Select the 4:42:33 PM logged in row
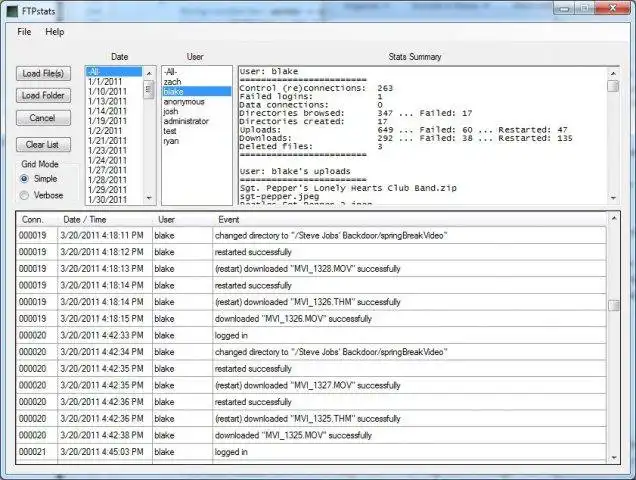Image resolution: width=636 pixels, height=480 pixels. coord(312,335)
